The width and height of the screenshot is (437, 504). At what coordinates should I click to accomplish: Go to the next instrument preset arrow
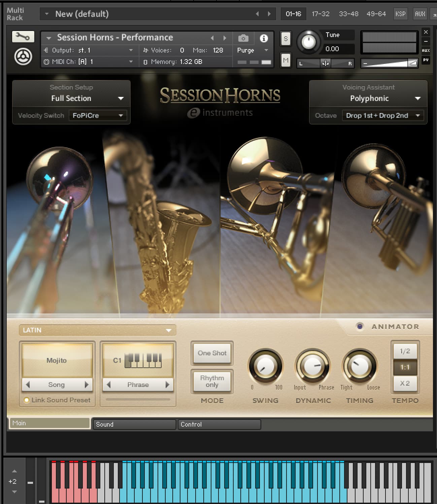[225, 38]
